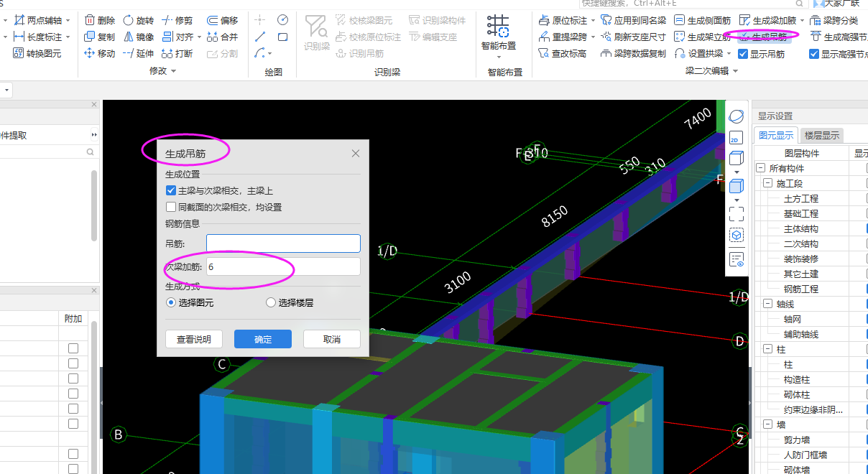Open Re-extract Beam Span (重提梁跨) dropdown arrow

(593, 37)
